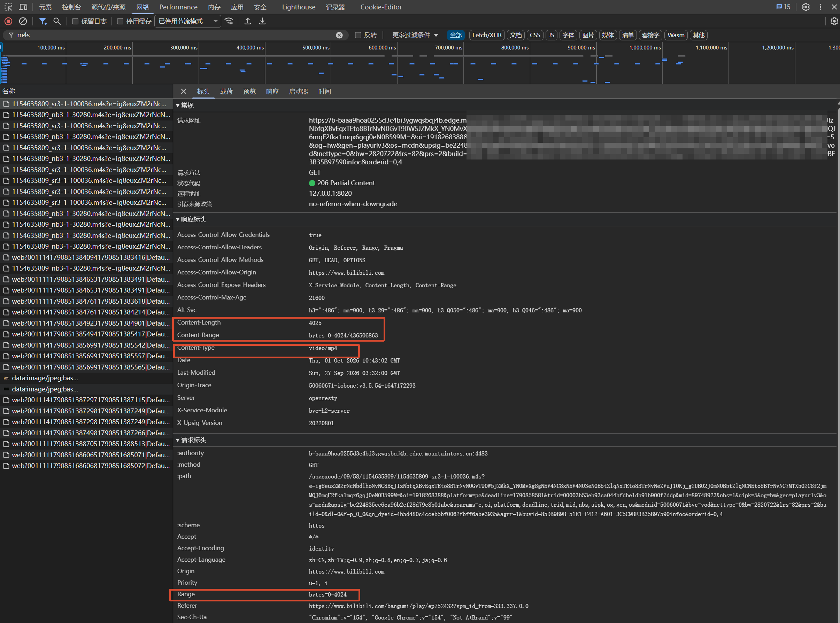Open DevTools more options menu
This screenshot has height=623, width=840.
820,7
